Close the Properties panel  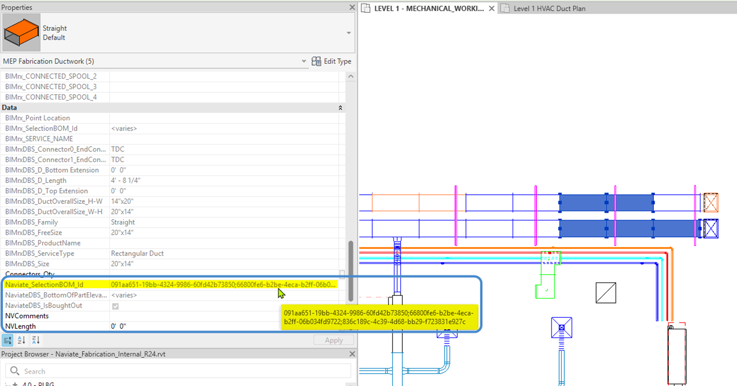pyautogui.click(x=352, y=8)
